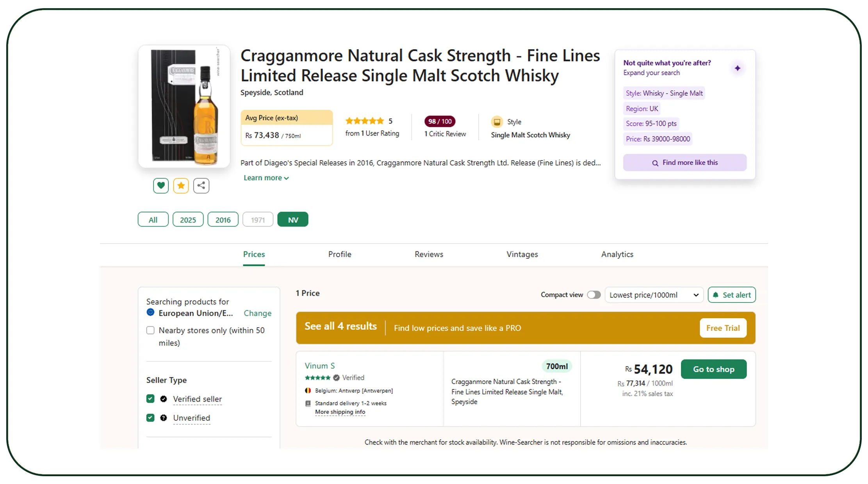
Task: Click the Avg Price Rs 73,438 box
Action: click(x=287, y=128)
